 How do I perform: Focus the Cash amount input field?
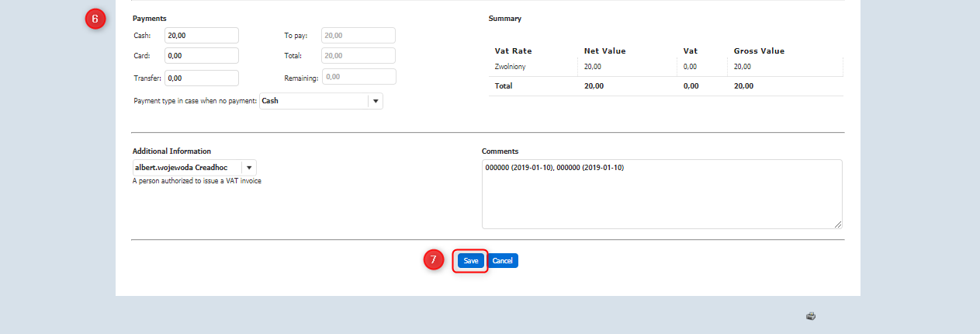[x=201, y=36]
